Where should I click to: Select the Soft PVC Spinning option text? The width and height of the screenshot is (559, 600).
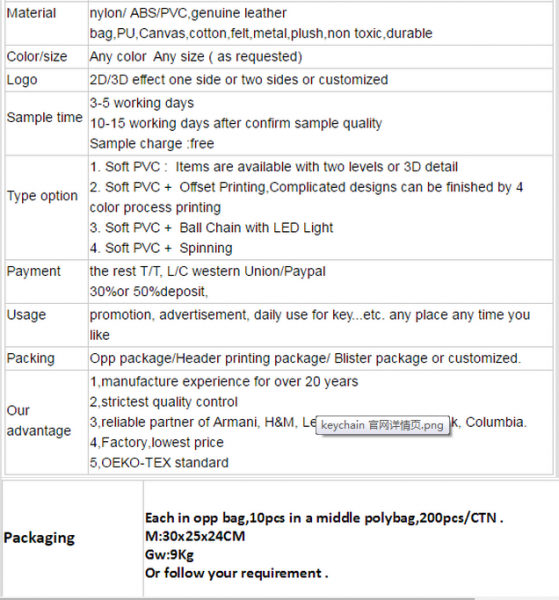pyautogui.click(x=161, y=248)
